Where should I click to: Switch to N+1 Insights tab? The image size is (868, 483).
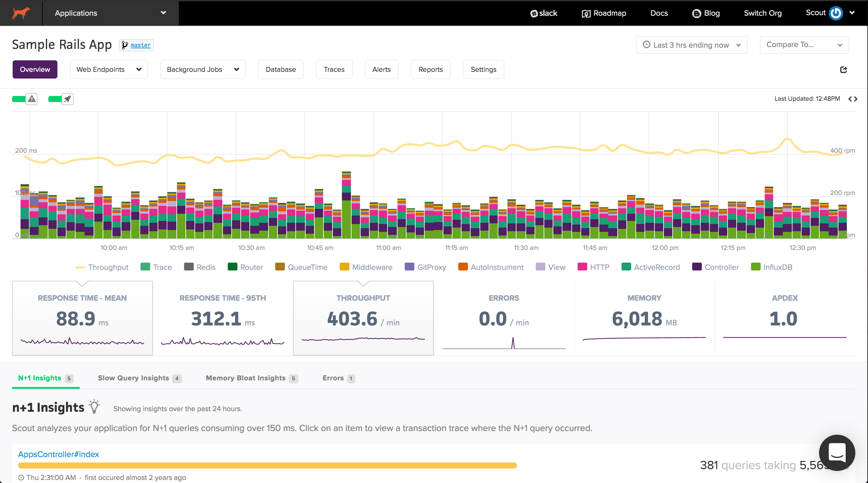tap(46, 378)
